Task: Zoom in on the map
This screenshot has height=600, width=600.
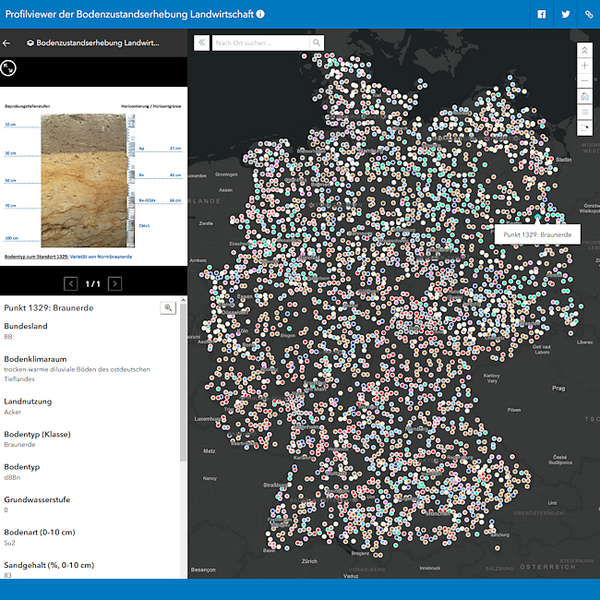Action: coord(585,65)
